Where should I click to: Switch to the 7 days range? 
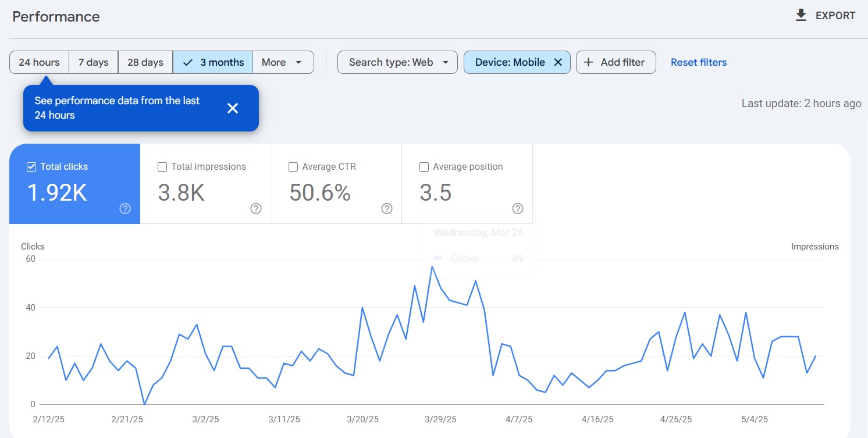pos(93,62)
